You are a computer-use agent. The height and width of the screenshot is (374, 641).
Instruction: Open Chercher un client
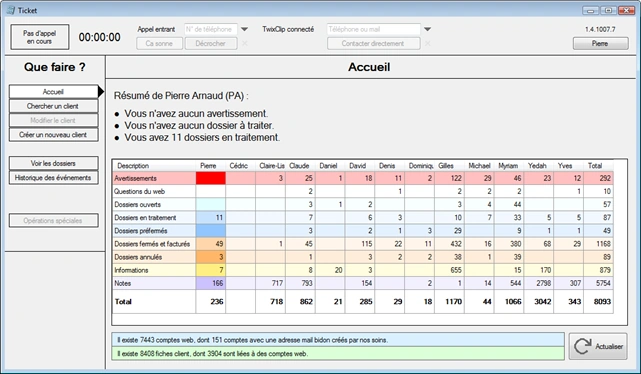click(53, 106)
